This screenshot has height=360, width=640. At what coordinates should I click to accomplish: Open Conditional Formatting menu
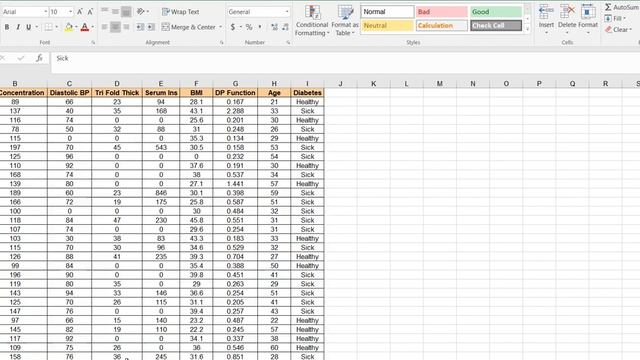pyautogui.click(x=312, y=20)
